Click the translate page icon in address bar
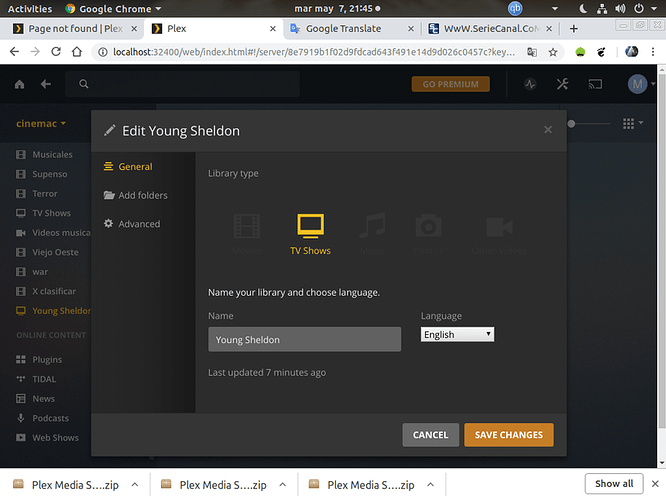The image size is (666, 500). (532, 52)
